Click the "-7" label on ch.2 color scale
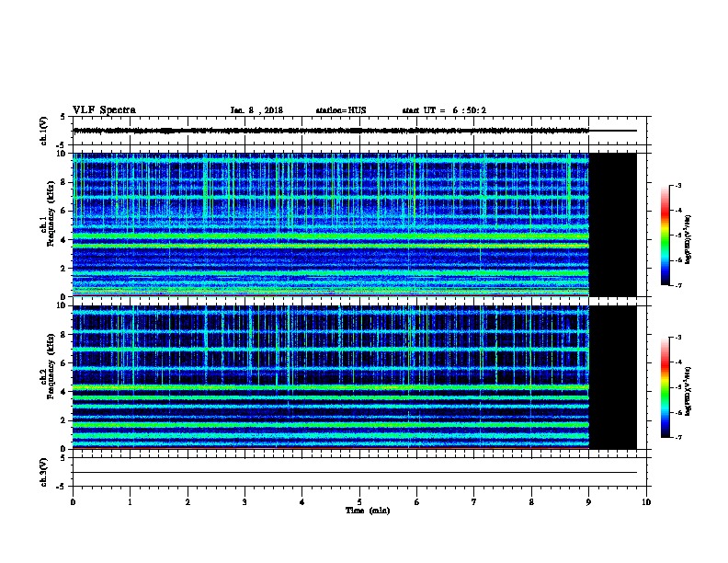 (x=677, y=437)
